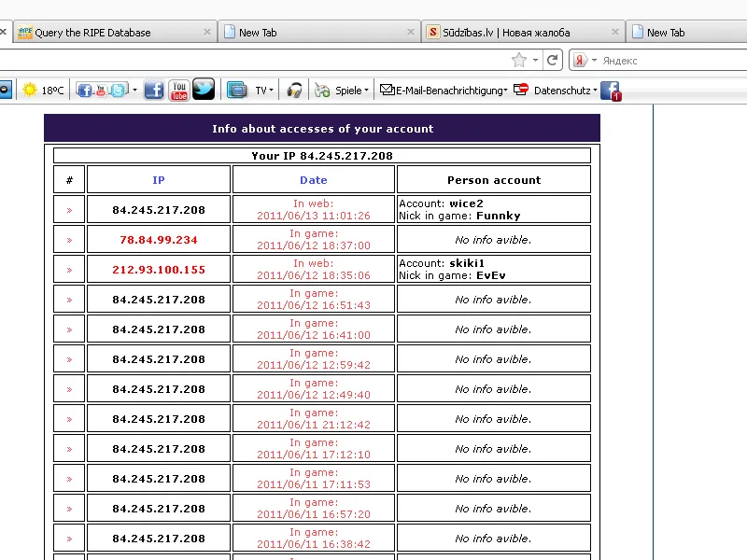
Task: Open the YouTube toolbar icon
Action: (179, 90)
